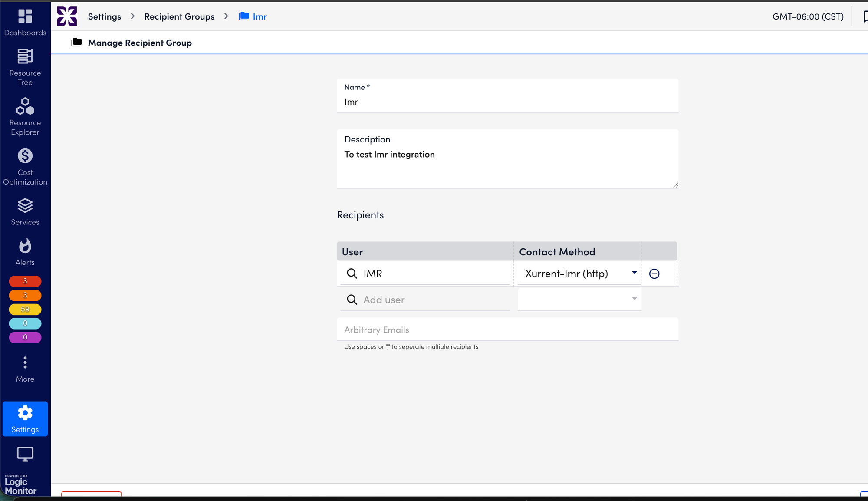The height and width of the screenshot is (501, 868).
Task: Remove IMR recipient with minus icon
Action: point(654,274)
